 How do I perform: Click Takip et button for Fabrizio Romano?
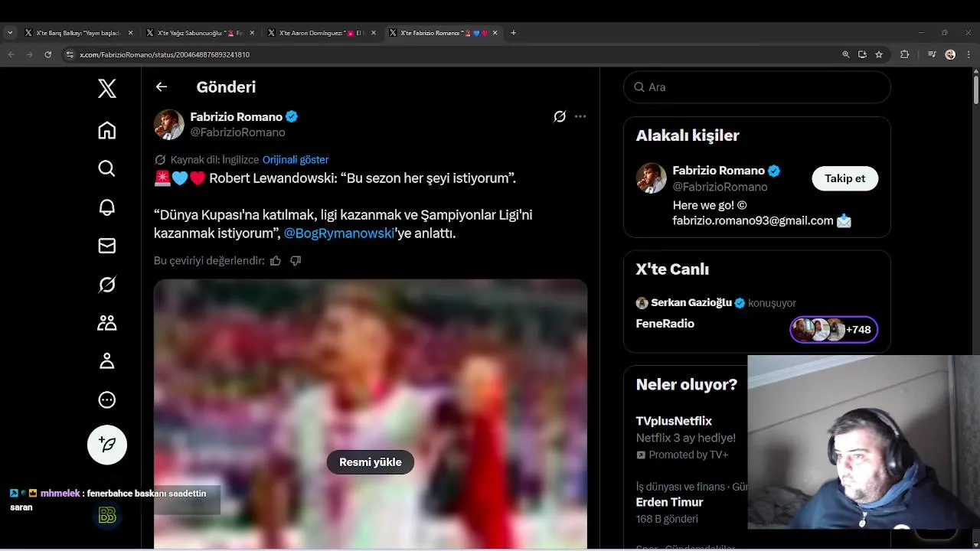(845, 178)
